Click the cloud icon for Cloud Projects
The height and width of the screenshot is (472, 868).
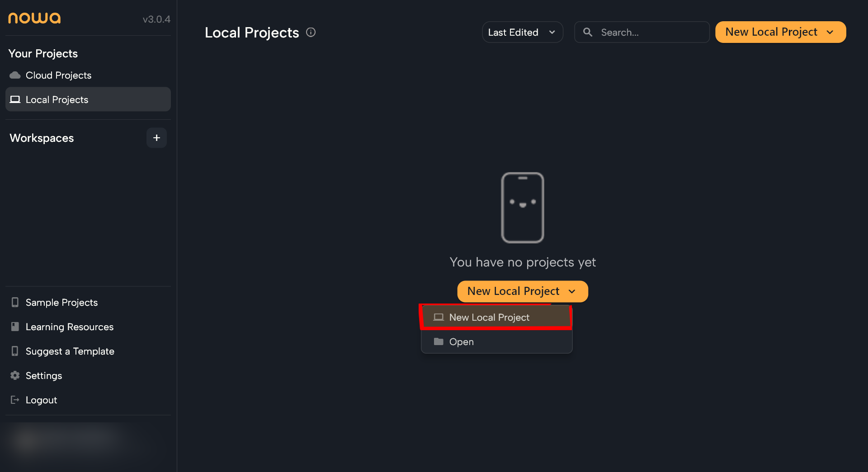pyautogui.click(x=15, y=75)
